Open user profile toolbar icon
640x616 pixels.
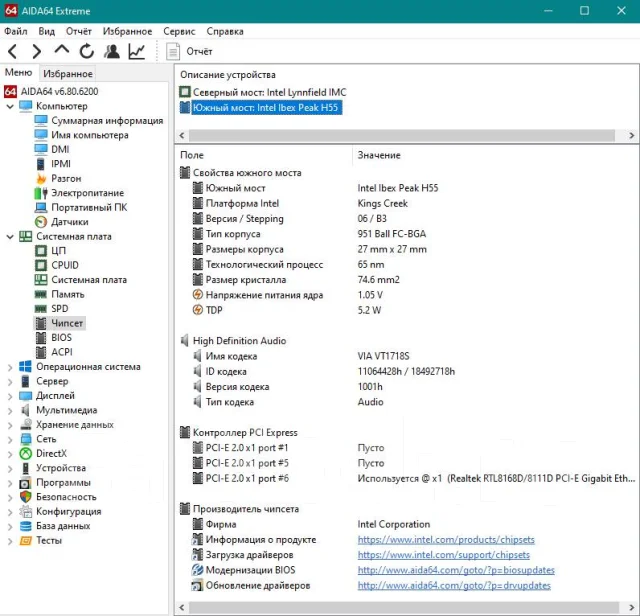pos(111,51)
